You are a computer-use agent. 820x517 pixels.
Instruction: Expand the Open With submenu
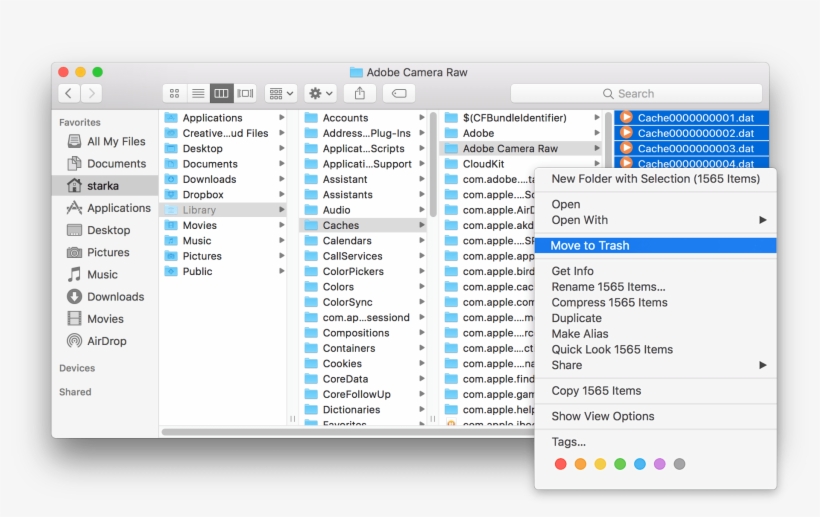point(655,220)
